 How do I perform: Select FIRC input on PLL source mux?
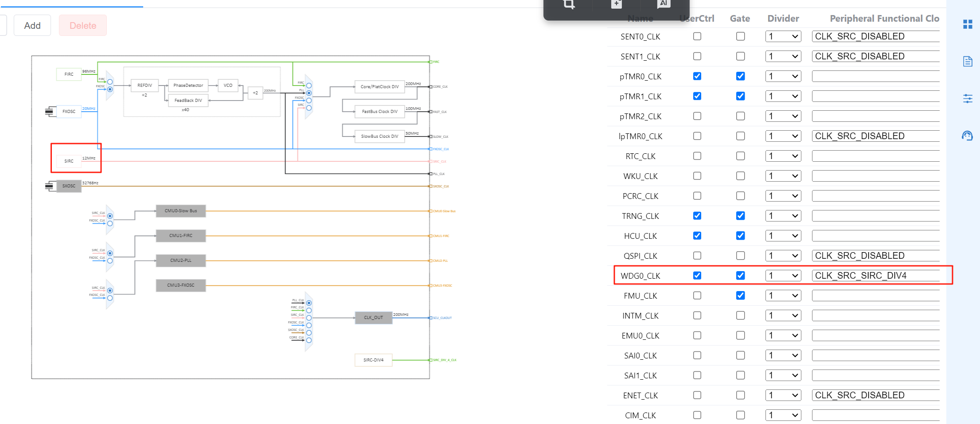click(110, 82)
